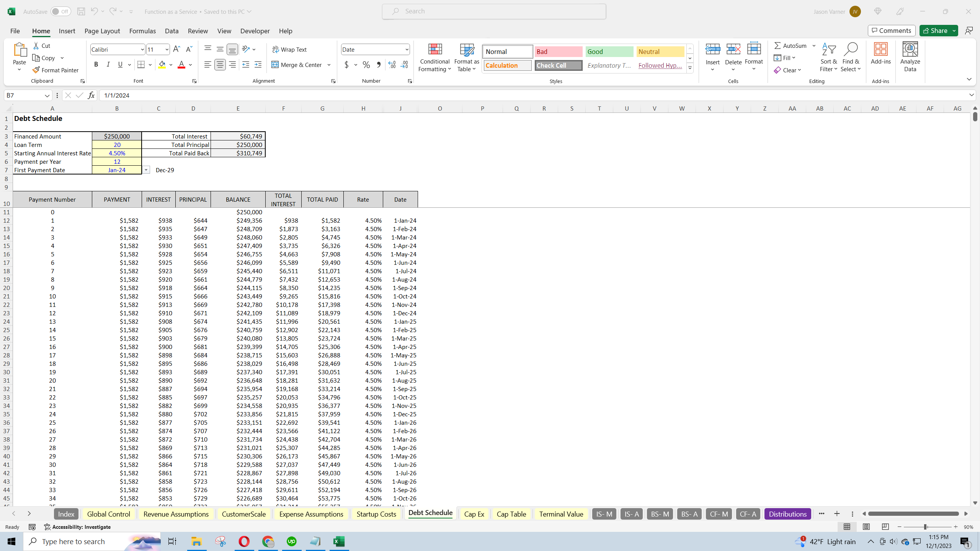Viewport: 980px width, 551px height.
Task: Click the Borders icon
Action: pos(141,65)
